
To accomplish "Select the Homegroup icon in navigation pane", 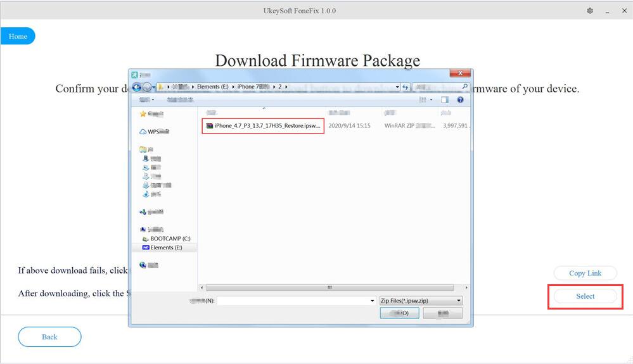I will pyautogui.click(x=143, y=211).
